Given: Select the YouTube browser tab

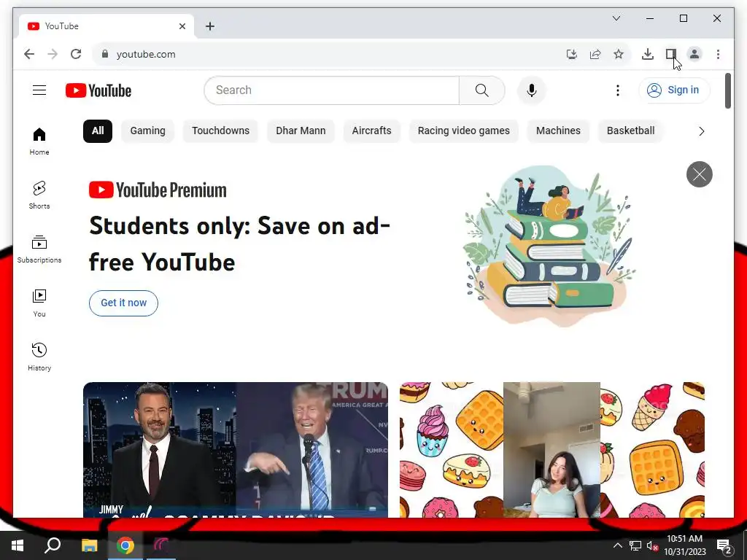Looking at the screenshot, I should click(106, 26).
